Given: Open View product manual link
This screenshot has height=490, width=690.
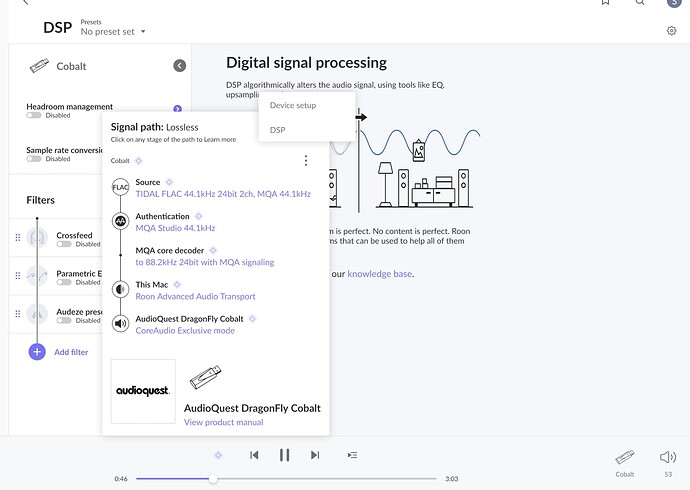Looking at the screenshot, I should click(224, 422).
